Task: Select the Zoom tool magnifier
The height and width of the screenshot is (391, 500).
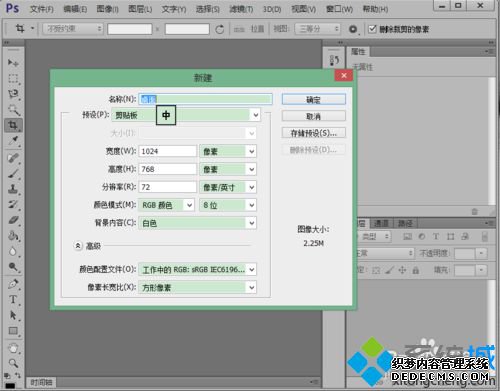Action: [13, 363]
